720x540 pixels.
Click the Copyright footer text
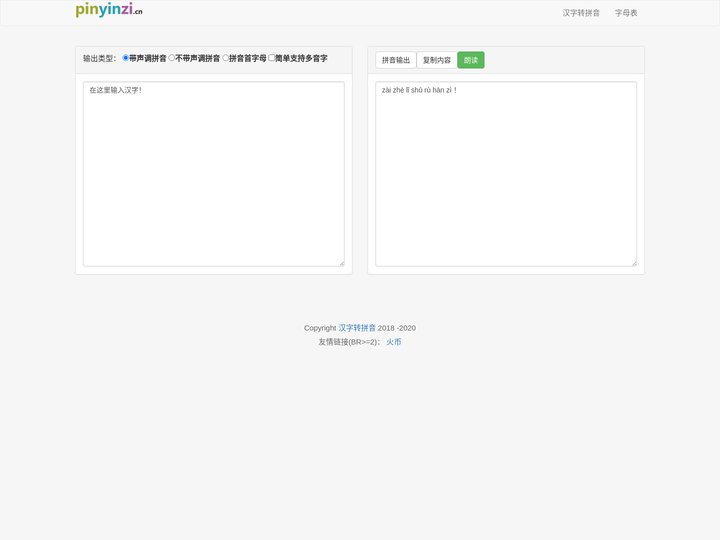tap(320, 328)
